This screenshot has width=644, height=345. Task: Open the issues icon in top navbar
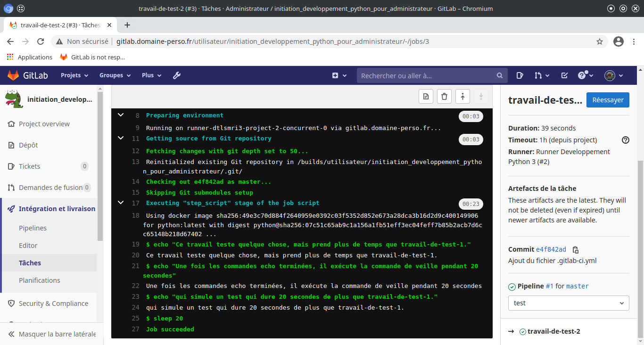coord(520,75)
